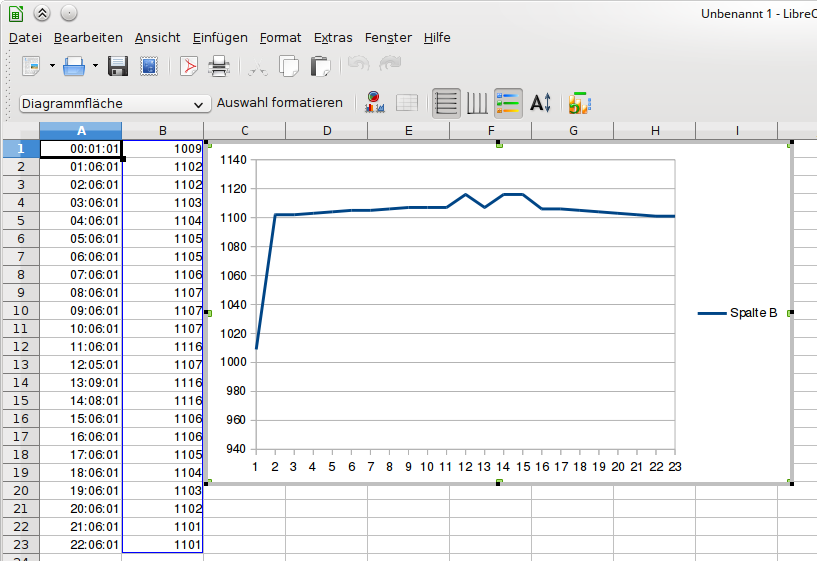Click the automatic layout chart icon

click(x=579, y=103)
